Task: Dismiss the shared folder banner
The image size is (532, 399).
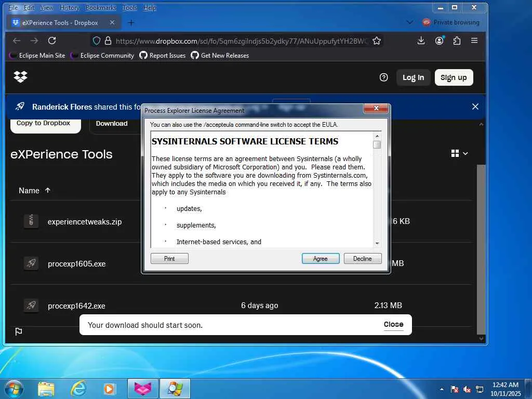Action: [475, 107]
